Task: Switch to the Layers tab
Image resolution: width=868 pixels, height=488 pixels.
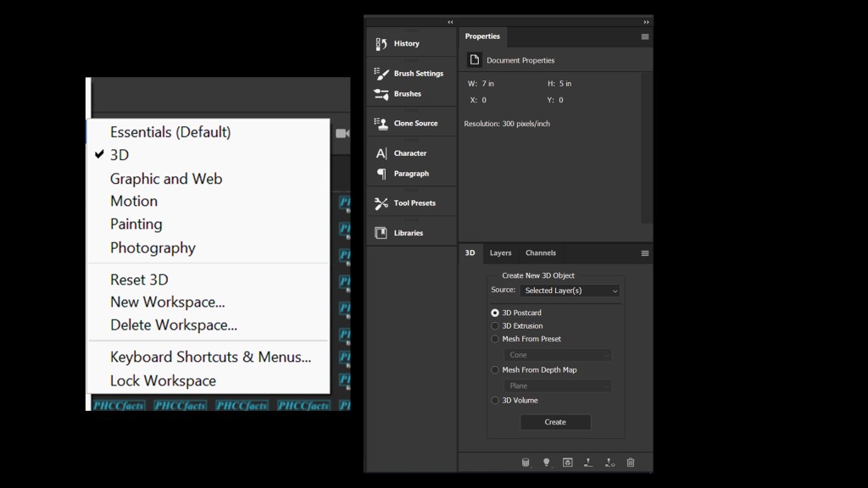Action: 500,253
